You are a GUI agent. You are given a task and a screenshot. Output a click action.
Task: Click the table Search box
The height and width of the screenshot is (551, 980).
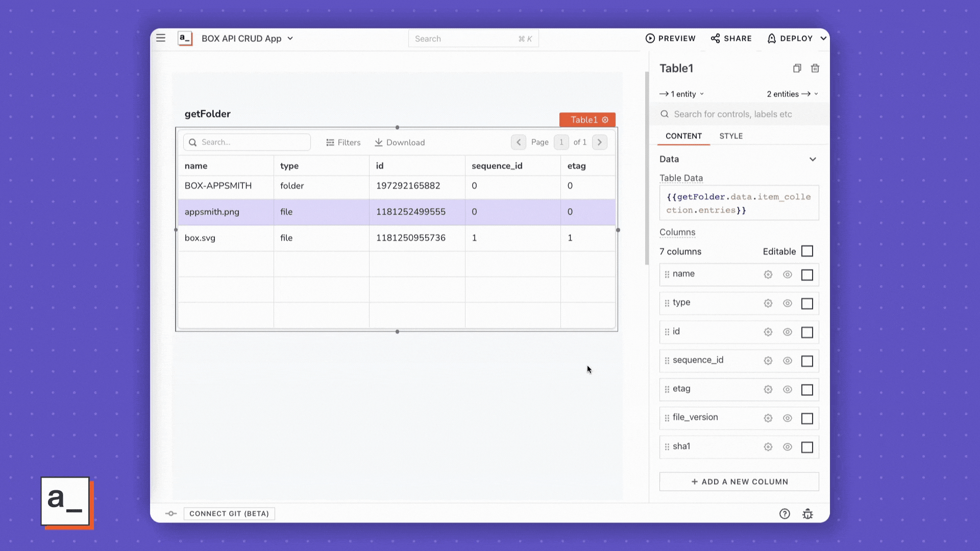click(247, 142)
